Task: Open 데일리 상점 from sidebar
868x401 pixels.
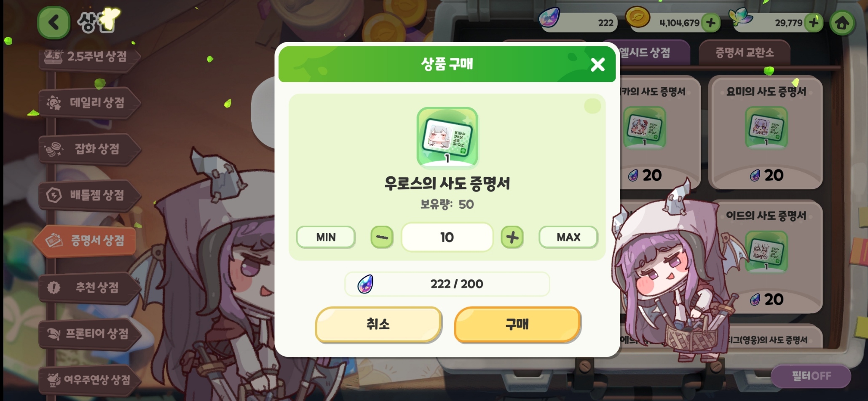Action: coord(89,102)
